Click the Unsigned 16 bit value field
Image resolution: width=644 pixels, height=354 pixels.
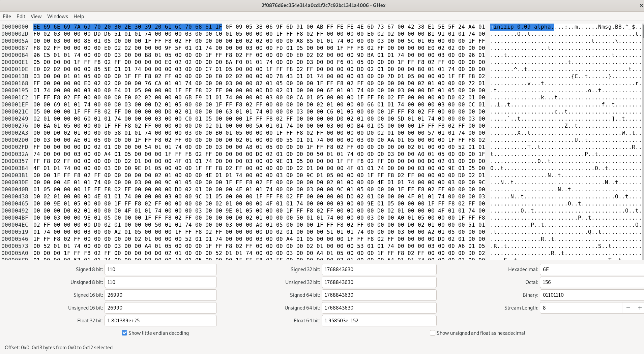[160, 308]
